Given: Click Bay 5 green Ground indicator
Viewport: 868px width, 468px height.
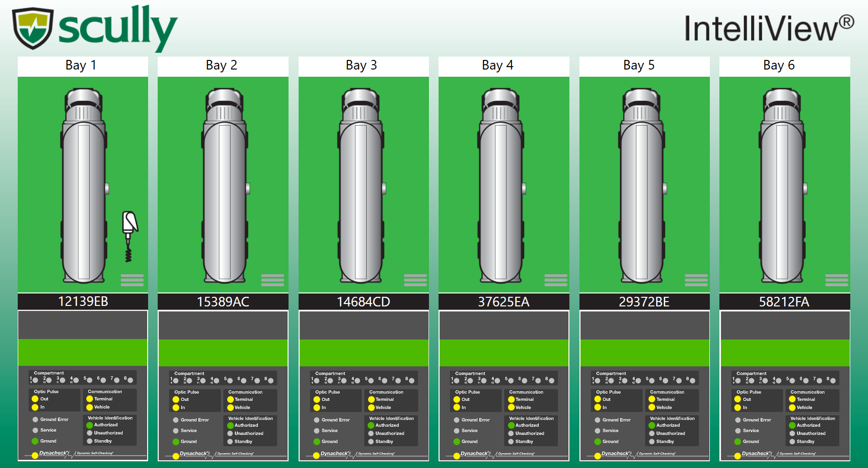Looking at the screenshot, I should 598,442.
